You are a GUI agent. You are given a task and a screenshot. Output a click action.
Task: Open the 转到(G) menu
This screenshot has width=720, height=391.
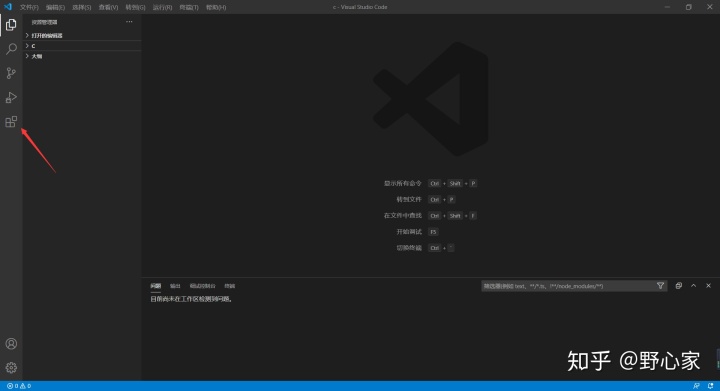point(135,7)
